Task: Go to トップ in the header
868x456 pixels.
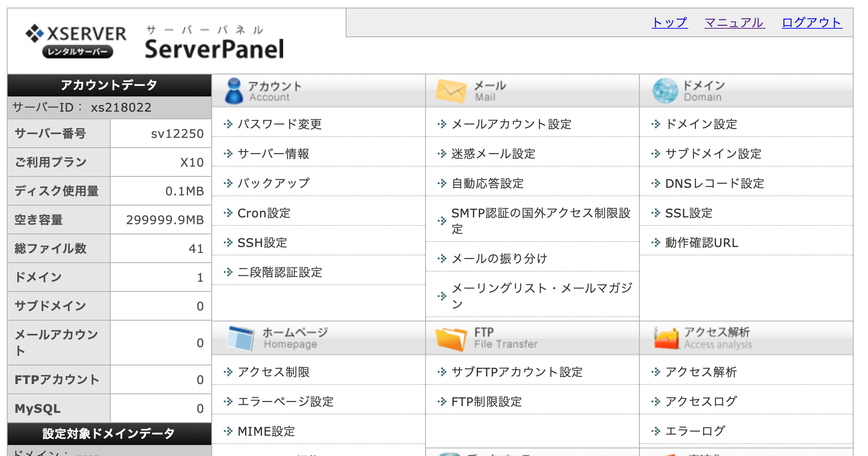Action: point(669,22)
